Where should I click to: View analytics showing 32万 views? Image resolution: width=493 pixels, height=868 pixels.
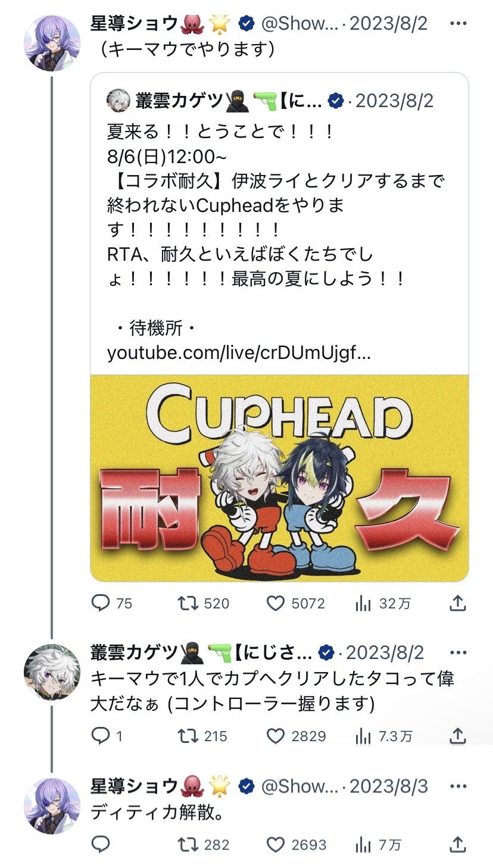tap(363, 604)
